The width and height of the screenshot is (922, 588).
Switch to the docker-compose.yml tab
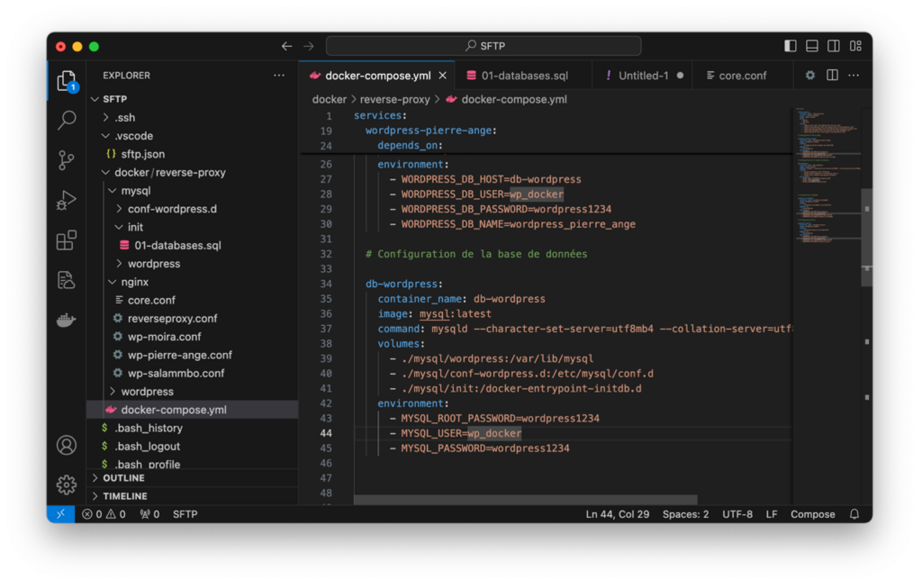(377, 76)
